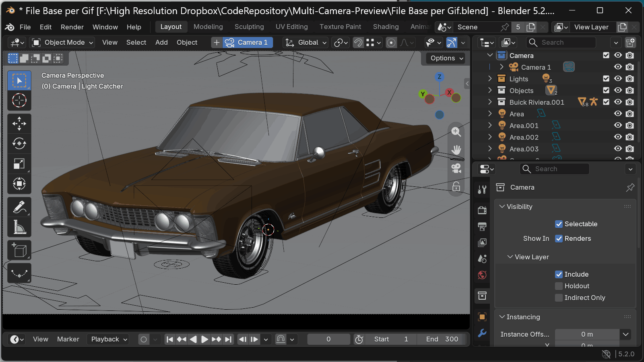Viewport: 644px width, 362px height.
Task: Hide Area.001 light with its eye icon
Action: tap(618, 125)
